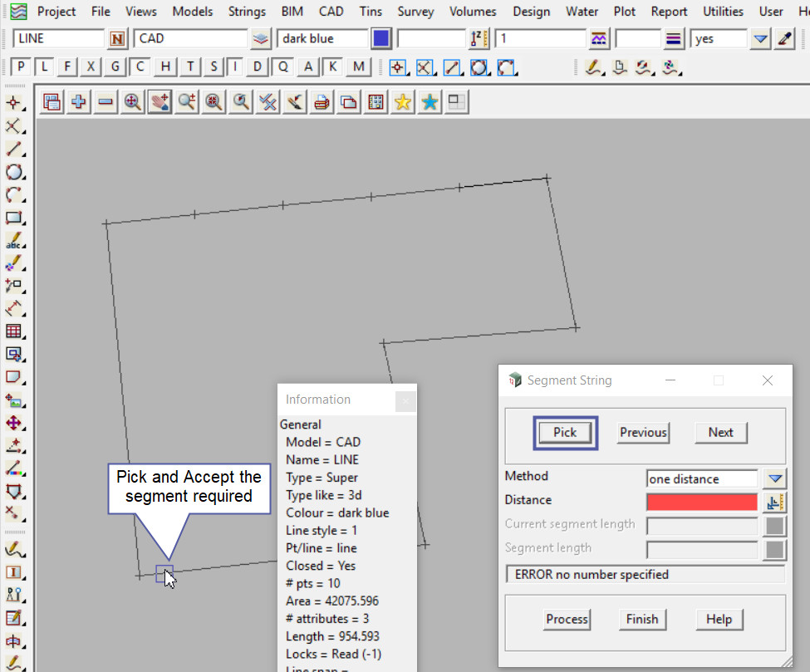Select the create rectangle tool in left toolbar
The height and width of the screenshot is (672, 810).
pyautogui.click(x=14, y=218)
